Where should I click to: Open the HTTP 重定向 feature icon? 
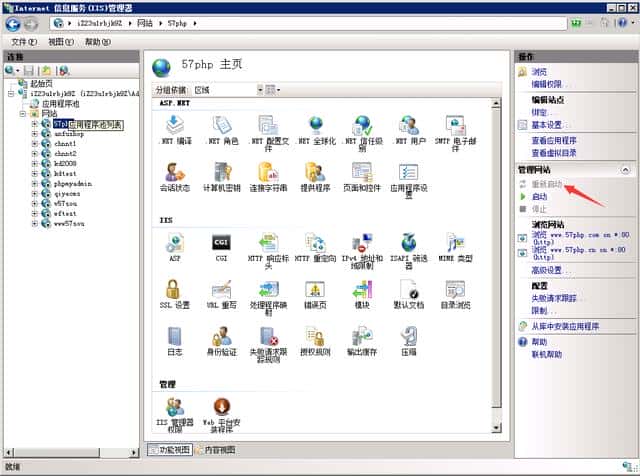pos(316,242)
